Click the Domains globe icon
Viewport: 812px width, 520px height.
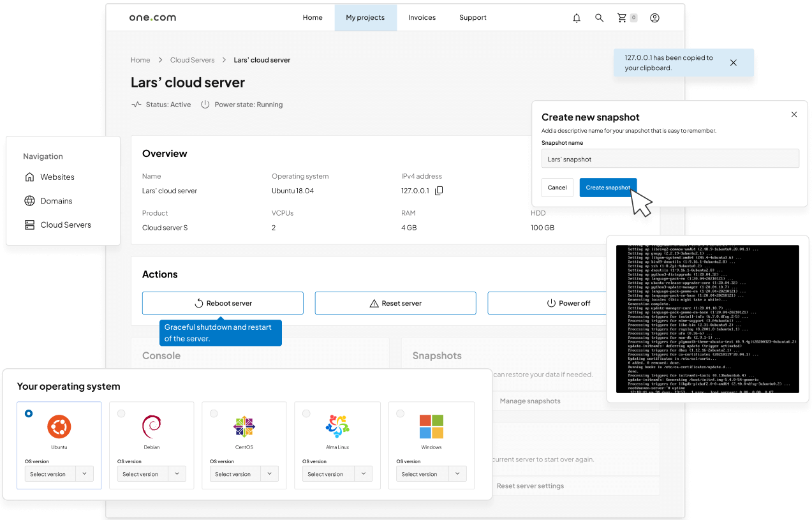click(29, 201)
